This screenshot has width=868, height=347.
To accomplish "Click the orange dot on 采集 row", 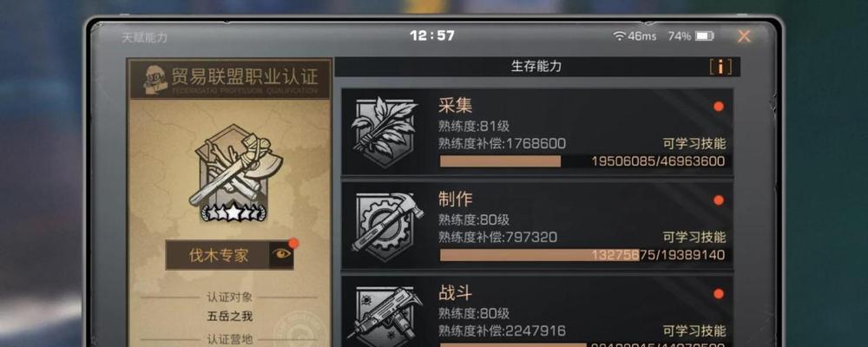I will (719, 106).
